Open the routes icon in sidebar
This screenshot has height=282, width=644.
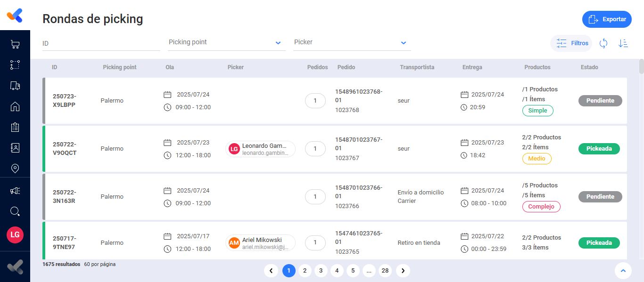pos(15,65)
